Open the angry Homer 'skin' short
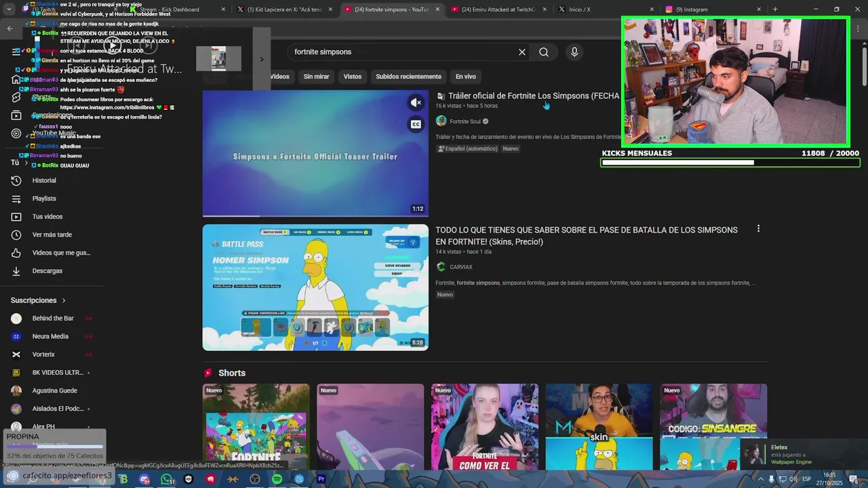868x488 pixels. [x=599, y=427]
